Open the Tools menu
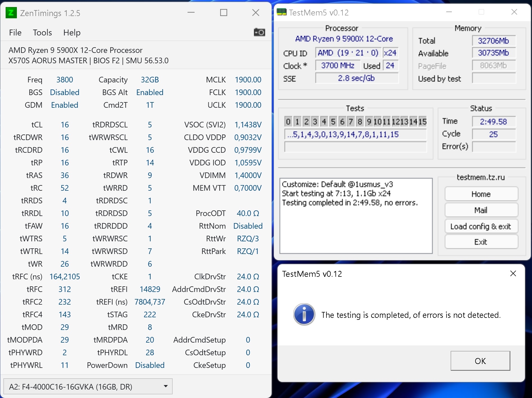532x398 pixels. (x=42, y=33)
